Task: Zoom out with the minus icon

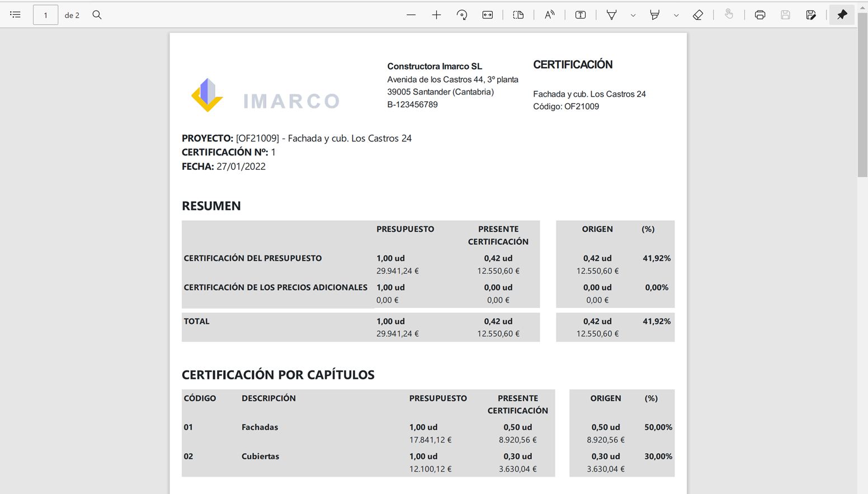Action: click(411, 15)
